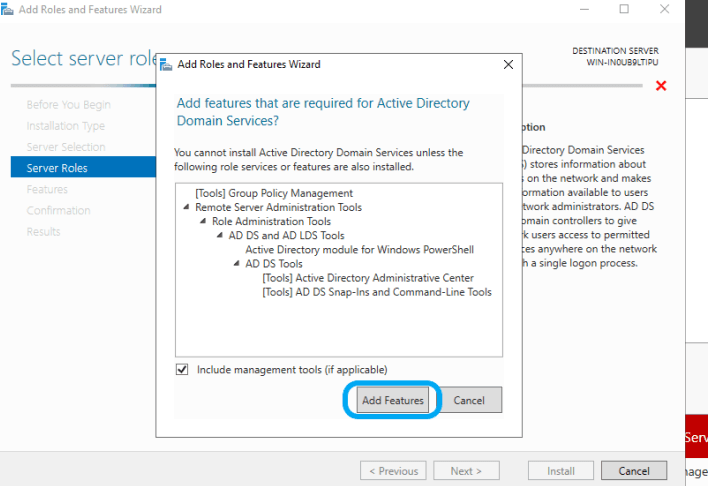Viewport: 708px width, 486px height.
Task: Go to Features step in sidebar
Action: click(47, 189)
